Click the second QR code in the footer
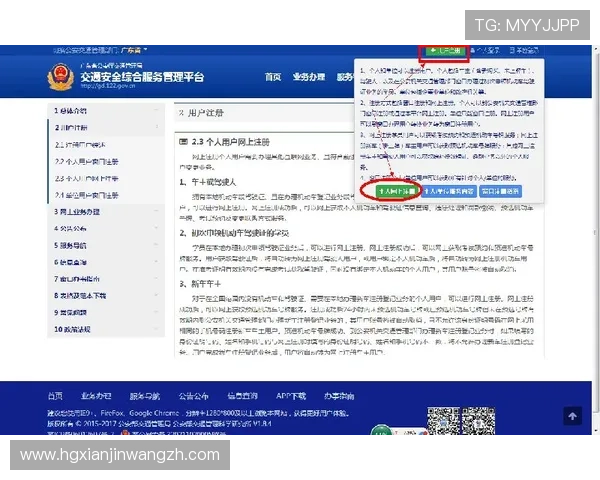Image resolution: width=600 pixels, height=480 pixels. (478, 421)
